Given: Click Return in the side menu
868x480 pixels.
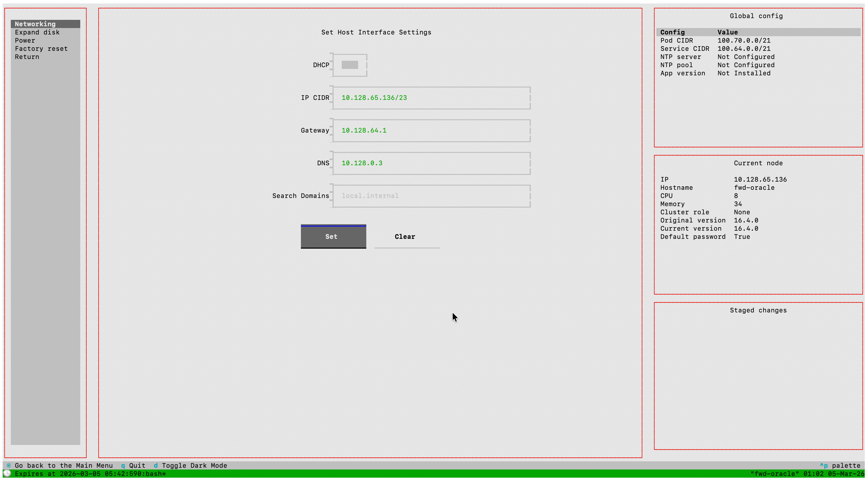Looking at the screenshot, I should click(x=45, y=57).
